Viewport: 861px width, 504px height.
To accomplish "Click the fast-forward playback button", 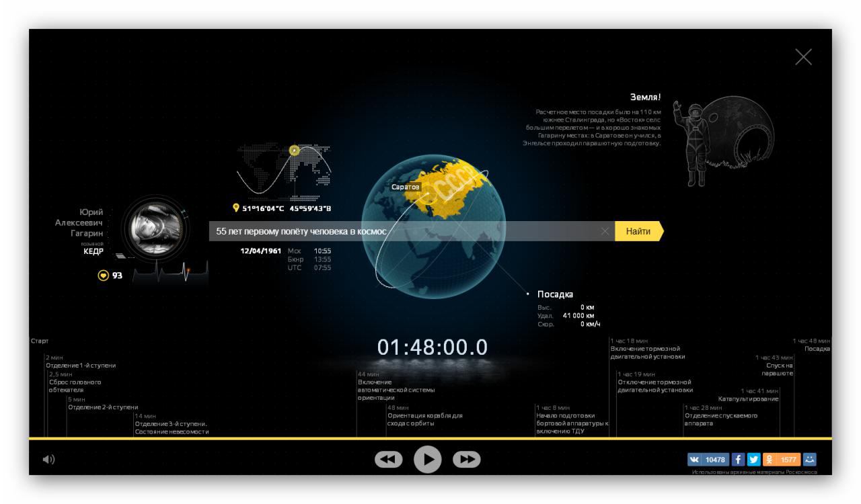I will coord(467,459).
